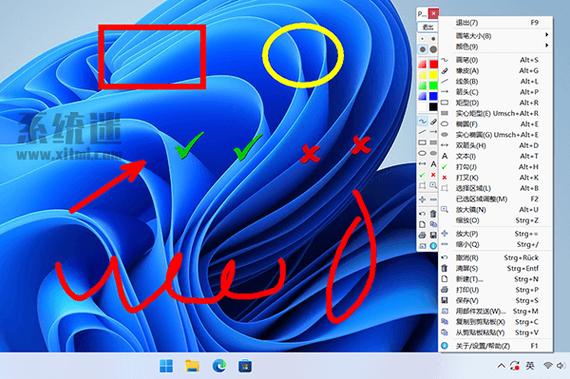Choose 画笔(0) Alt+S menu entry

click(x=496, y=60)
